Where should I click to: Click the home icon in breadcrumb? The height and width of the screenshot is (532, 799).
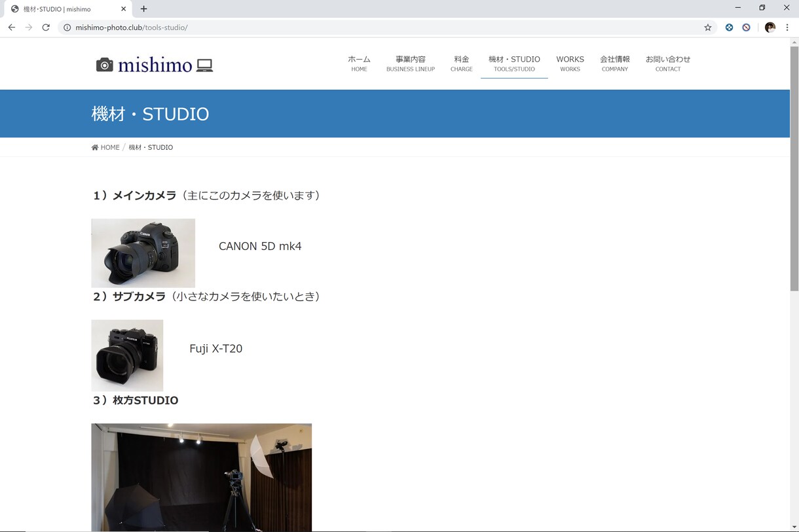[x=95, y=147]
